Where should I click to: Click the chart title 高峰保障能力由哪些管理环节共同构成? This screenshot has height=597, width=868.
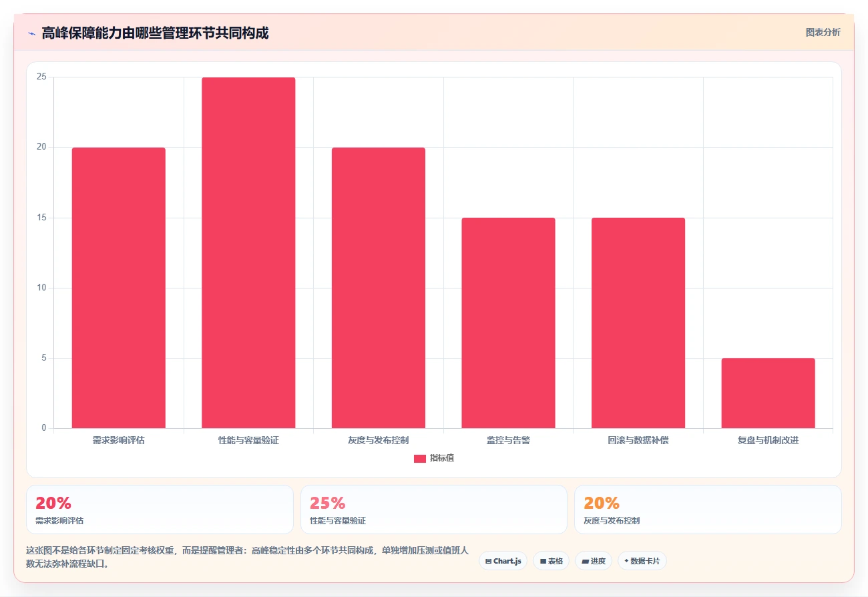[155, 33]
